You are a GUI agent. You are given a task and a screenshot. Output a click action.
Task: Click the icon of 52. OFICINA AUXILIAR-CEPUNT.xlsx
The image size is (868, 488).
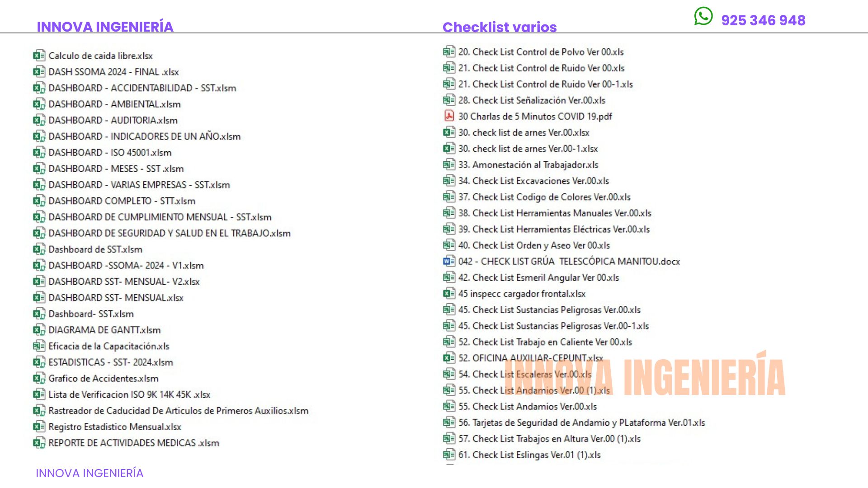coord(448,358)
